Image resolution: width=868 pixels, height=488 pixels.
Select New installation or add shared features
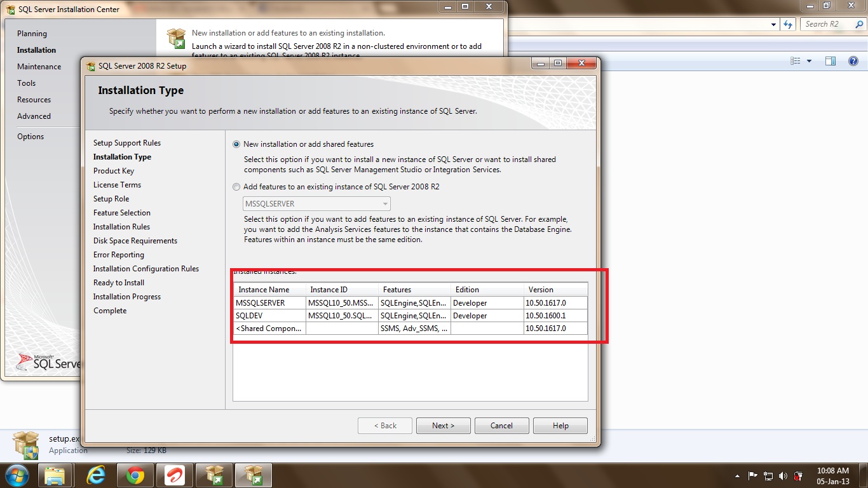click(x=237, y=144)
